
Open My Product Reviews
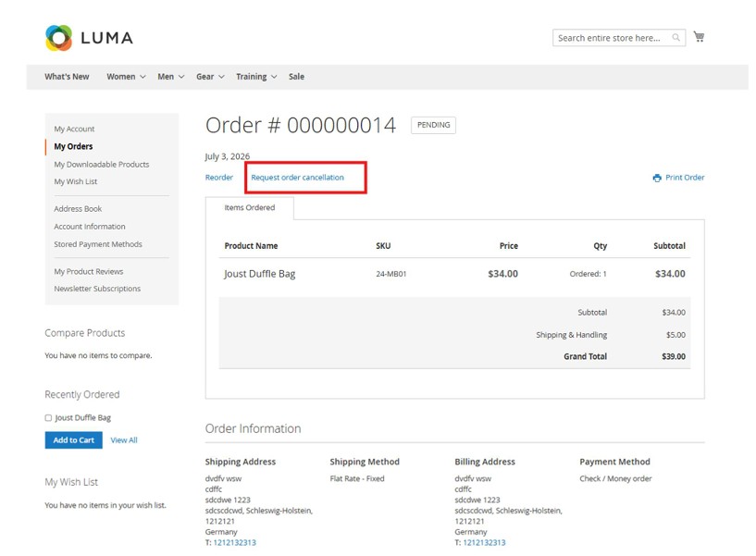(x=89, y=272)
